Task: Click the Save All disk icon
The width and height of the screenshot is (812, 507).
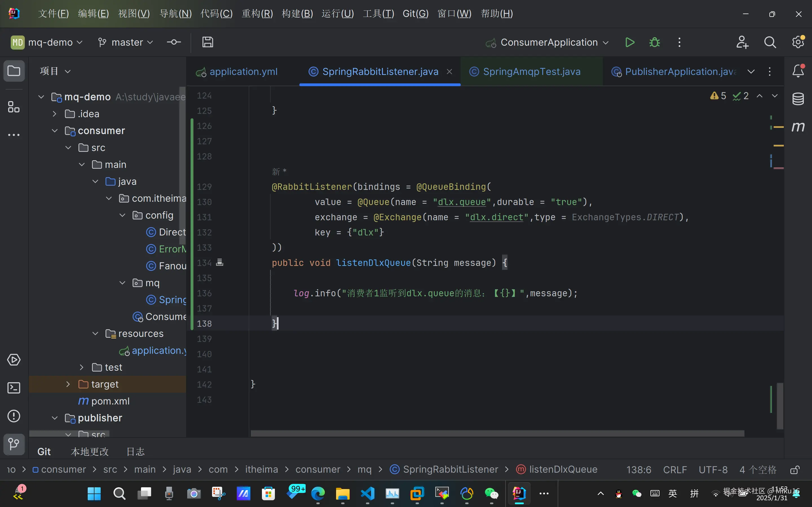Action: [x=208, y=42]
